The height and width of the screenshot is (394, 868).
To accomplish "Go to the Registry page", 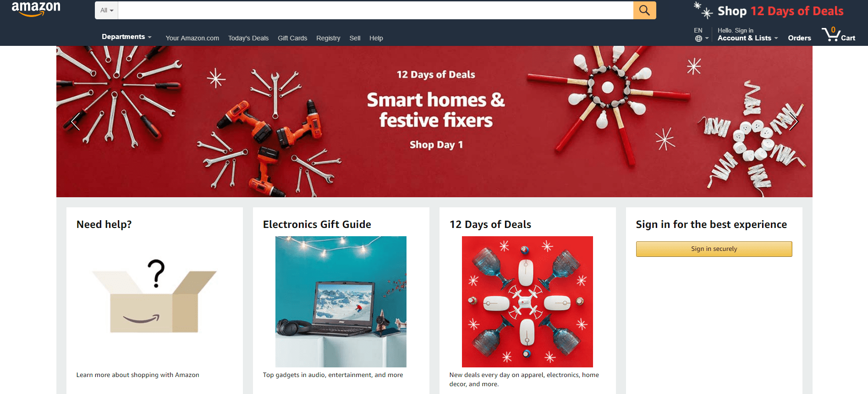I will (328, 38).
